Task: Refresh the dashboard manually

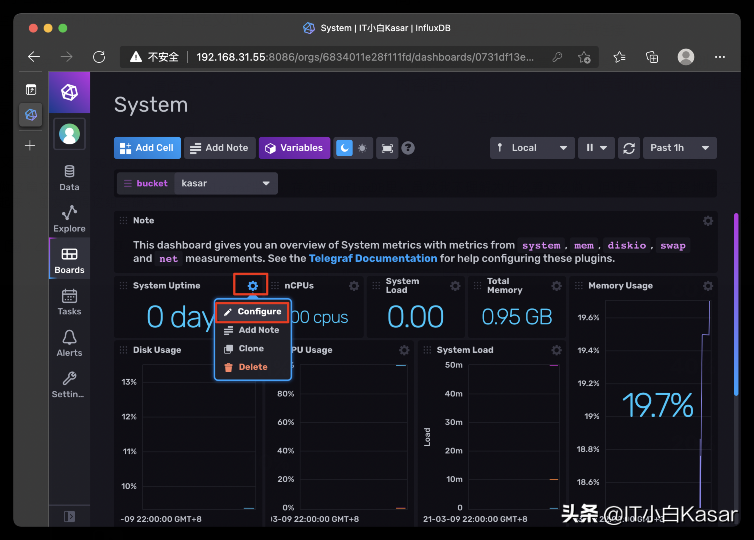Action: click(x=629, y=148)
